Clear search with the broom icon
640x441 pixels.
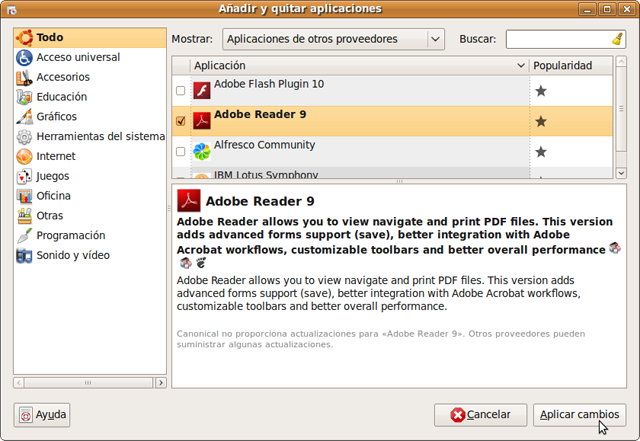(x=617, y=40)
